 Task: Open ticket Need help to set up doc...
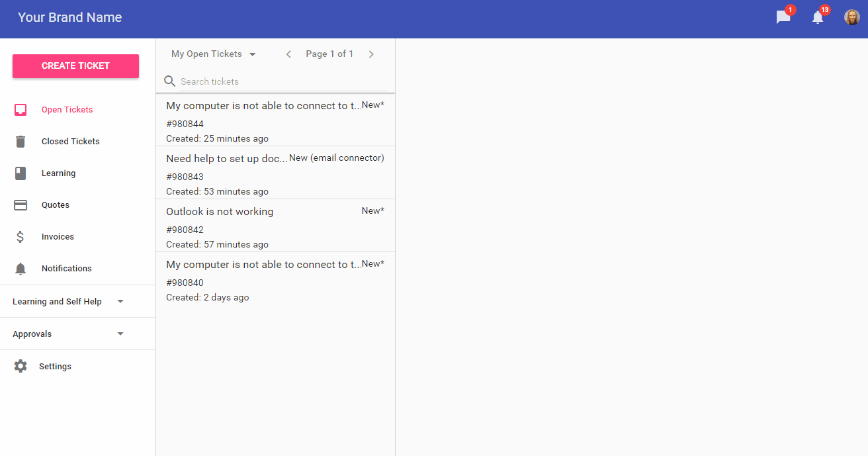[227, 159]
